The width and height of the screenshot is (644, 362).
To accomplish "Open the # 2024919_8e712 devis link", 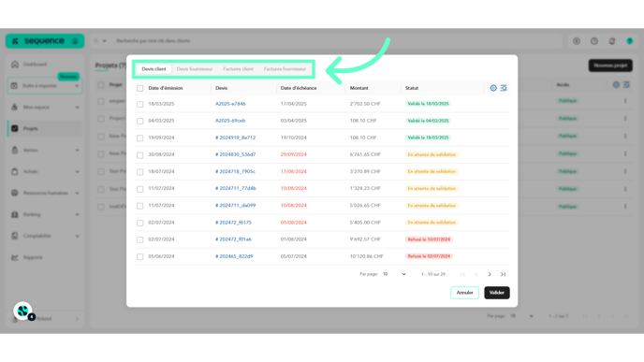I will (x=235, y=138).
